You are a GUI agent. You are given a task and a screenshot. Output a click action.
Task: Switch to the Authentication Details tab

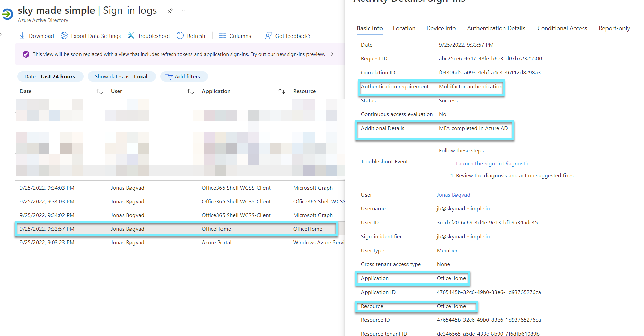pos(496,28)
